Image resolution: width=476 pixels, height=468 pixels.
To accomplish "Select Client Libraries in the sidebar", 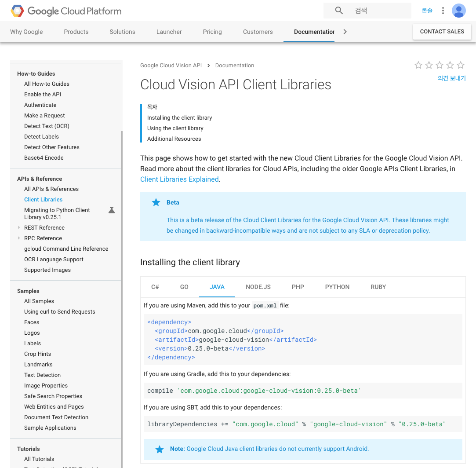I will tap(44, 200).
